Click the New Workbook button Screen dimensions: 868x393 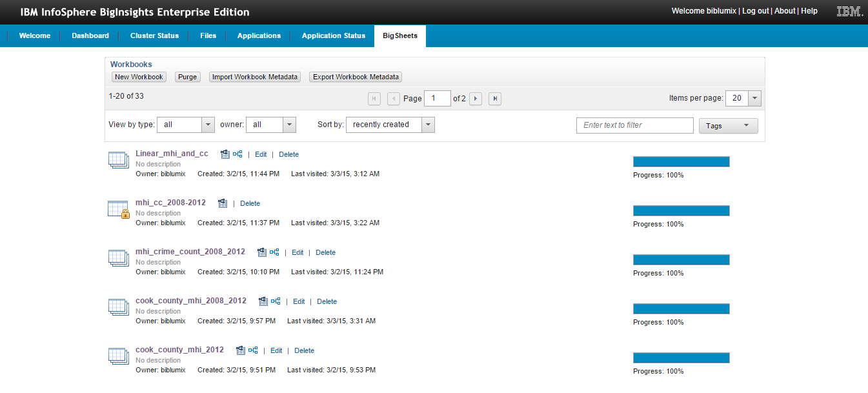[x=139, y=77]
